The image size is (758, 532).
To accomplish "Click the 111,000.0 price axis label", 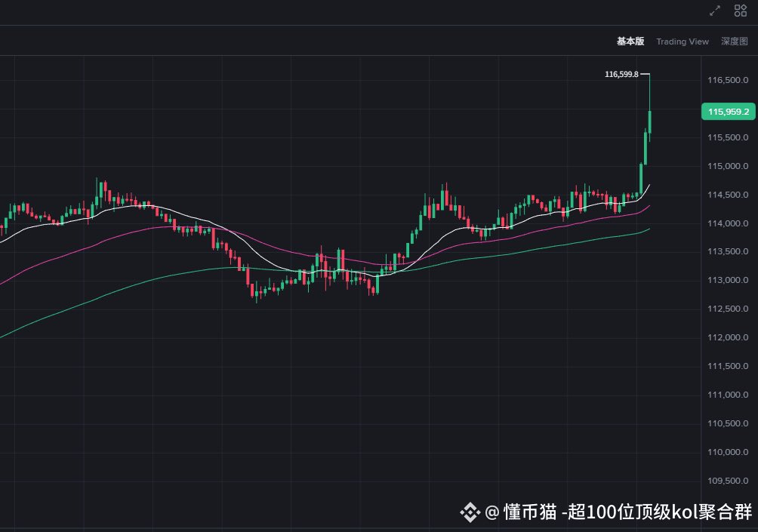I will (727, 395).
